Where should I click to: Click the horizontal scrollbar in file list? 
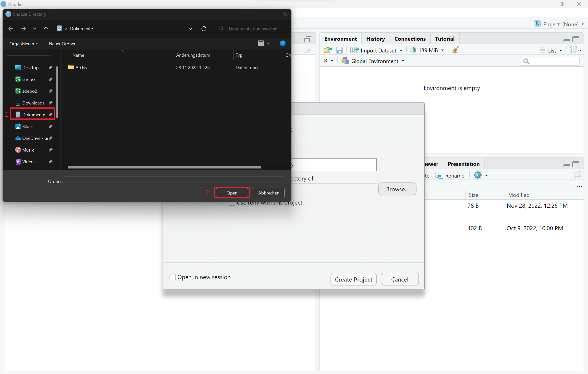click(x=164, y=167)
